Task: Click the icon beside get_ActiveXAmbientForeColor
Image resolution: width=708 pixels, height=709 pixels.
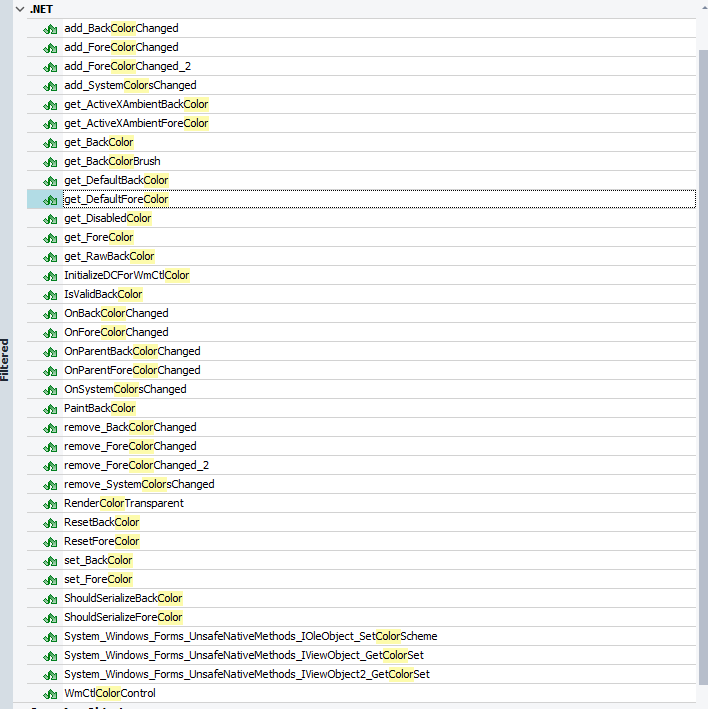Action: tap(50, 123)
